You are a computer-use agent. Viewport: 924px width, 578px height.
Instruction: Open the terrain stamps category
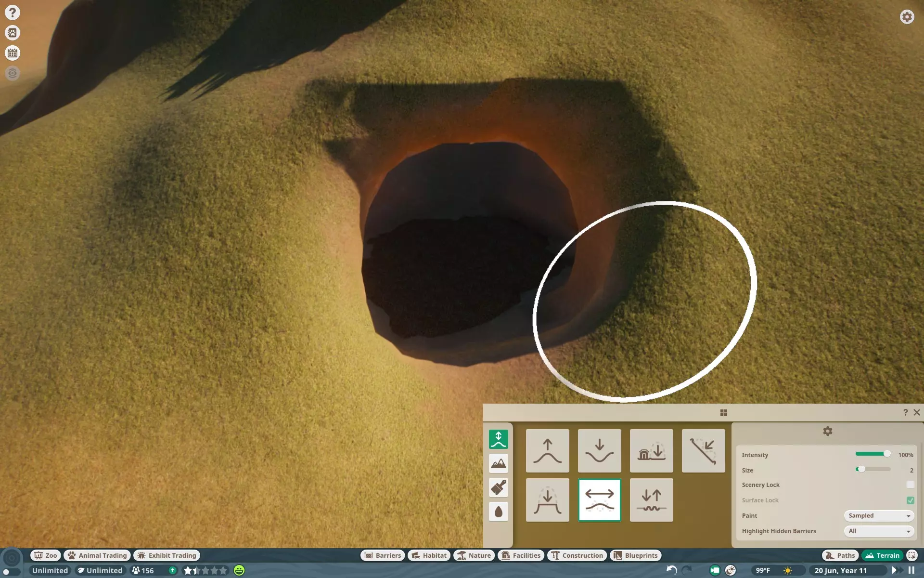[498, 463]
